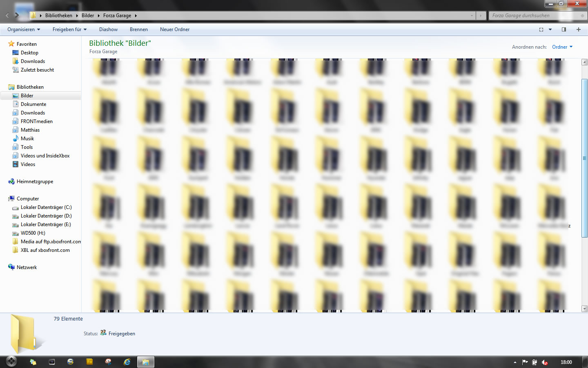Click the help plus icon in toolbar
The height and width of the screenshot is (368, 588).
pos(578,29)
